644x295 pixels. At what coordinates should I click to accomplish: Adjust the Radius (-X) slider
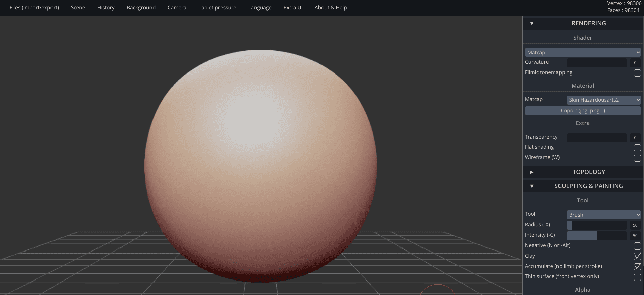[597, 225]
